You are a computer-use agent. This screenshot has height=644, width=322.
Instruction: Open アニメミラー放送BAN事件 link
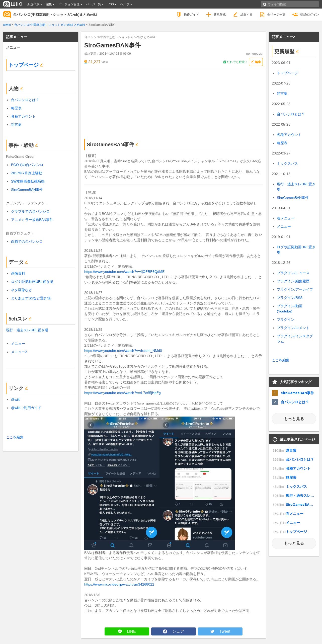pyautogui.click(x=32, y=220)
